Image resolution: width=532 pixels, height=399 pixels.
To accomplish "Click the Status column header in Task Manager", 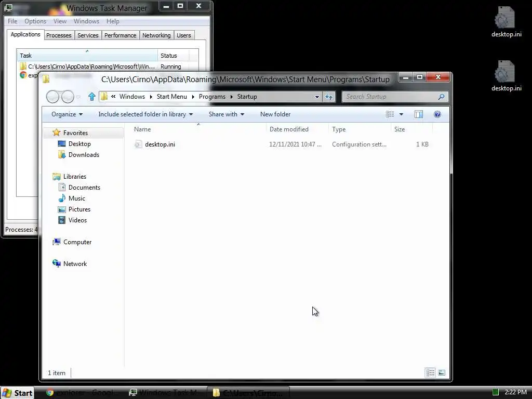I will [173, 55].
